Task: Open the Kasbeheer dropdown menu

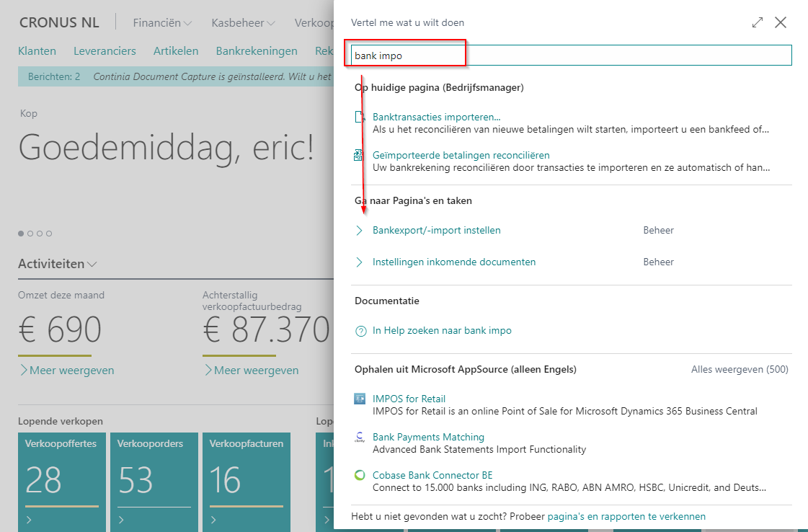Action: click(x=243, y=23)
